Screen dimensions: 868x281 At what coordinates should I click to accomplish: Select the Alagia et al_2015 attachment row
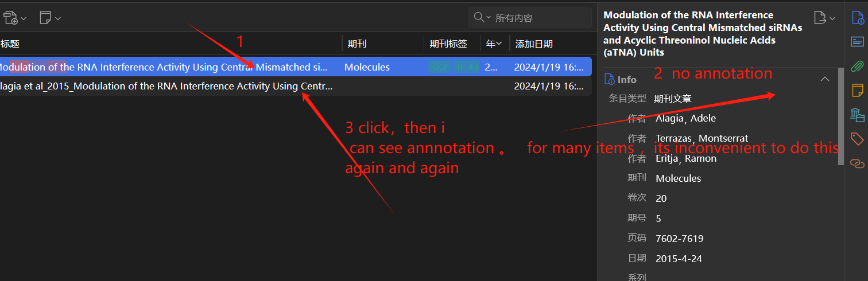click(x=295, y=86)
